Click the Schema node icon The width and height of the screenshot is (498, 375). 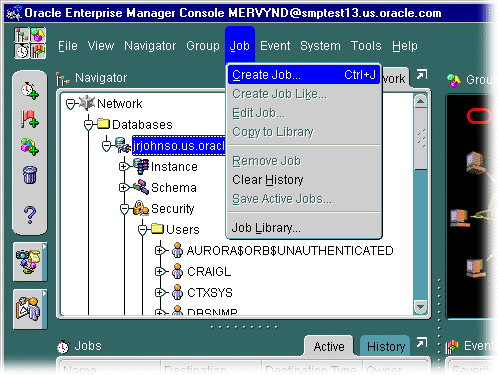click(x=141, y=187)
